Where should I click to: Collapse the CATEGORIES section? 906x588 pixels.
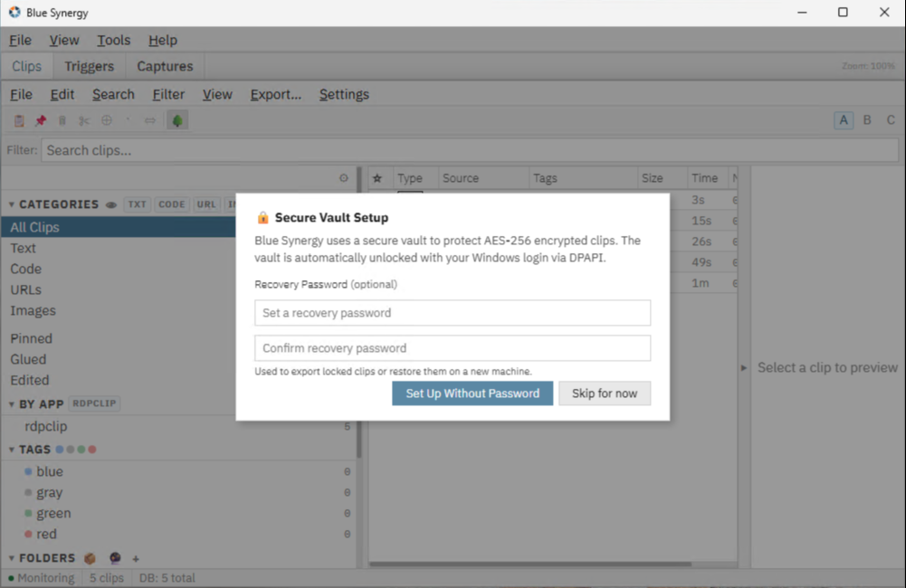coord(13,204)
